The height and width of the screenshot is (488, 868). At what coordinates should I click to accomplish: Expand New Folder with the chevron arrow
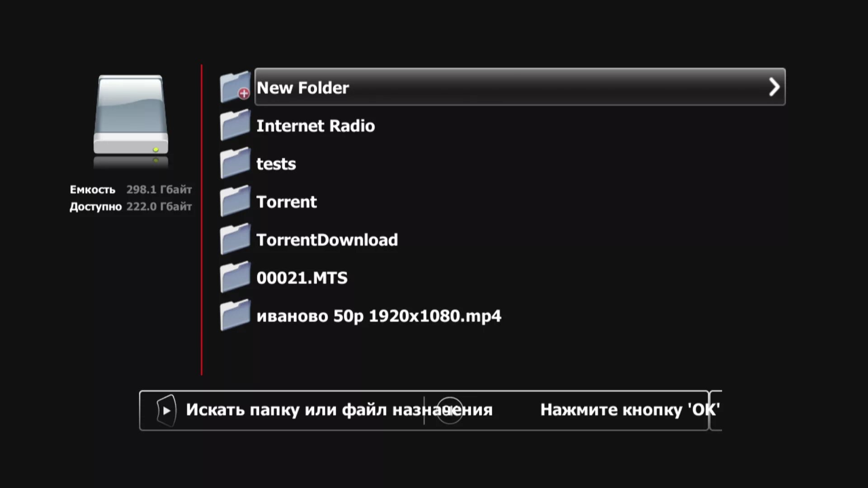(774, 87)
